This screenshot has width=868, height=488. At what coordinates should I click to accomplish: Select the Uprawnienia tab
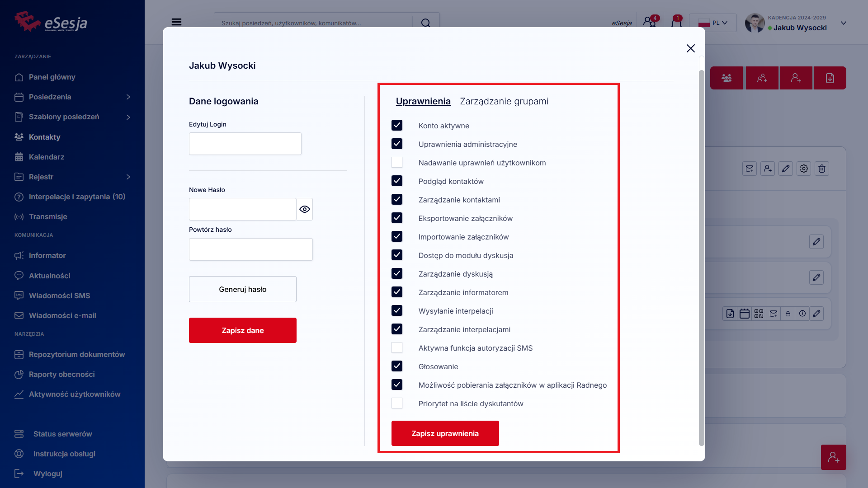(x=423, y=101)
